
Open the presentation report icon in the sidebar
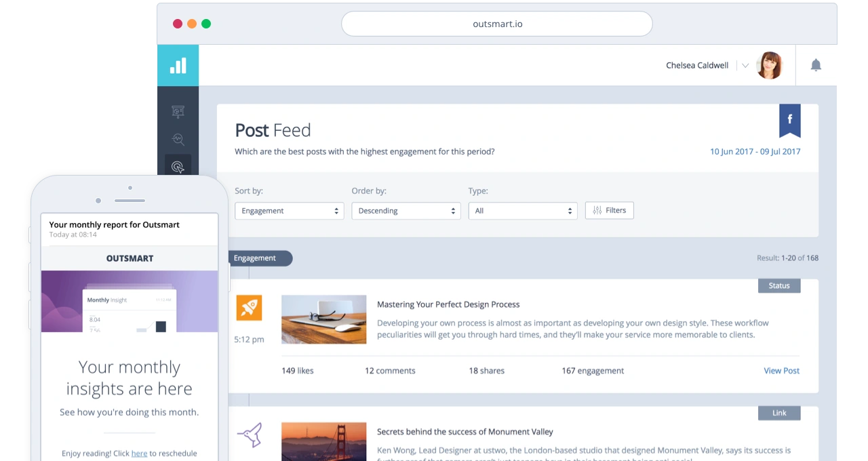178,112
